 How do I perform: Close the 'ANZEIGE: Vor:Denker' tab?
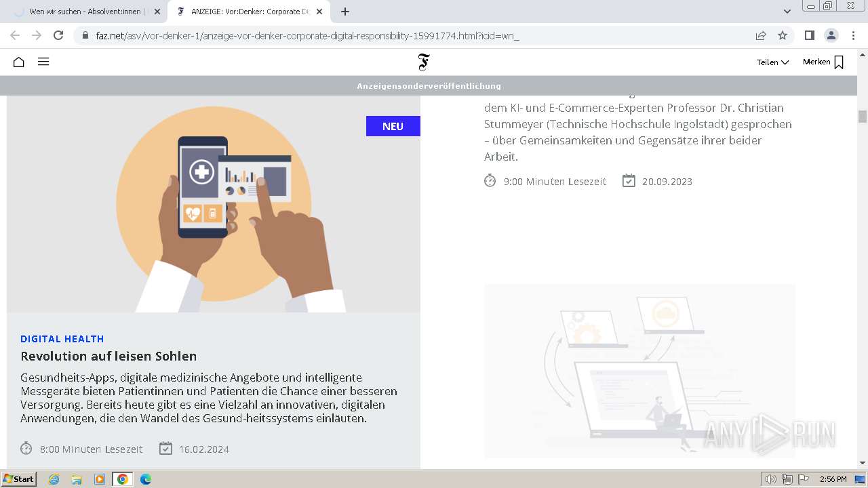tap(320, 12)
